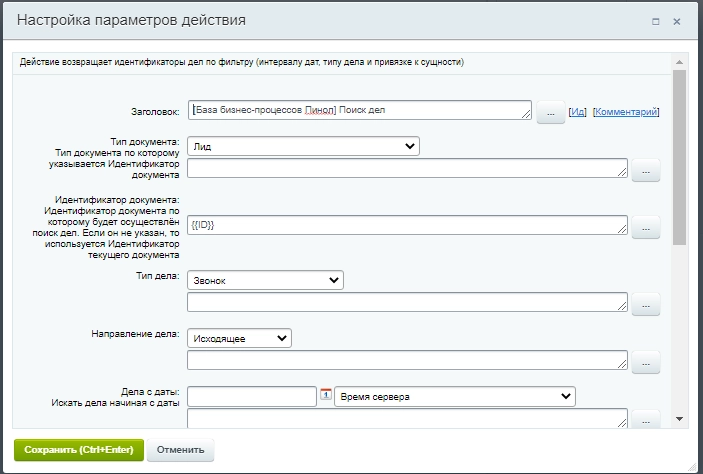Click the Сохранить (Ctrl+Enter) button

tap(79, 449)
